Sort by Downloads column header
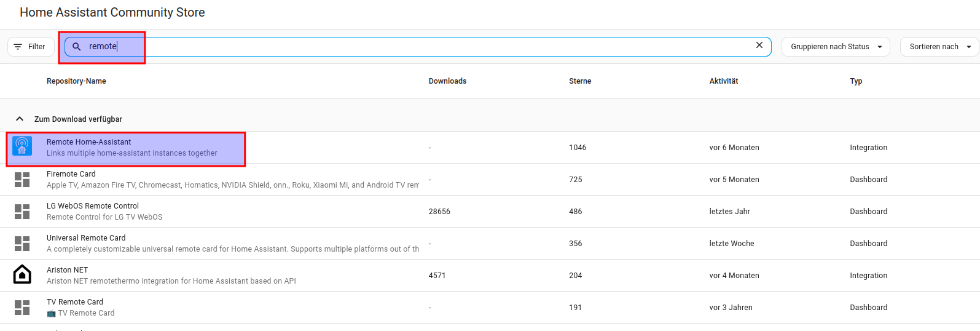 pyautogui.click(x=447, y=81)
